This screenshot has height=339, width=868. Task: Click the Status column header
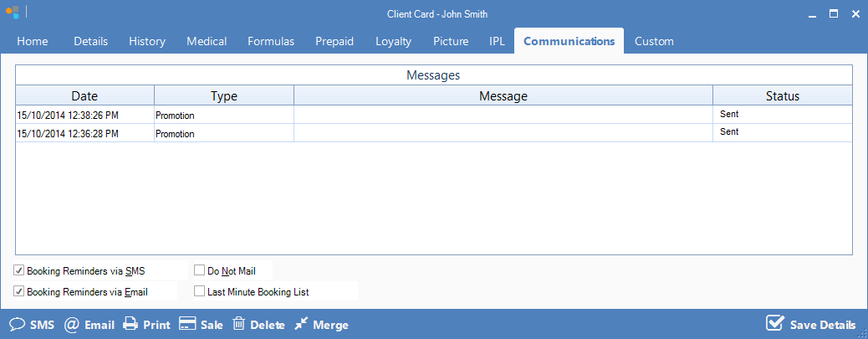coord(782,96)
